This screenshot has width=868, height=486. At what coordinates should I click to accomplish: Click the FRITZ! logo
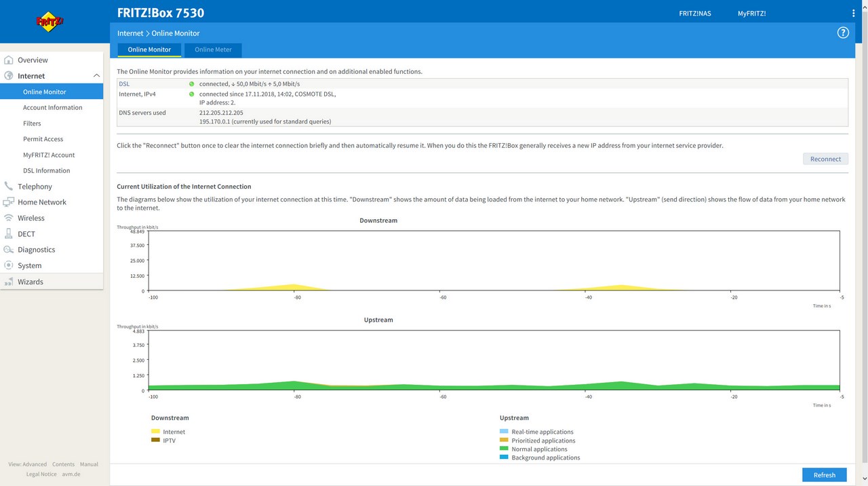[50, 22]
